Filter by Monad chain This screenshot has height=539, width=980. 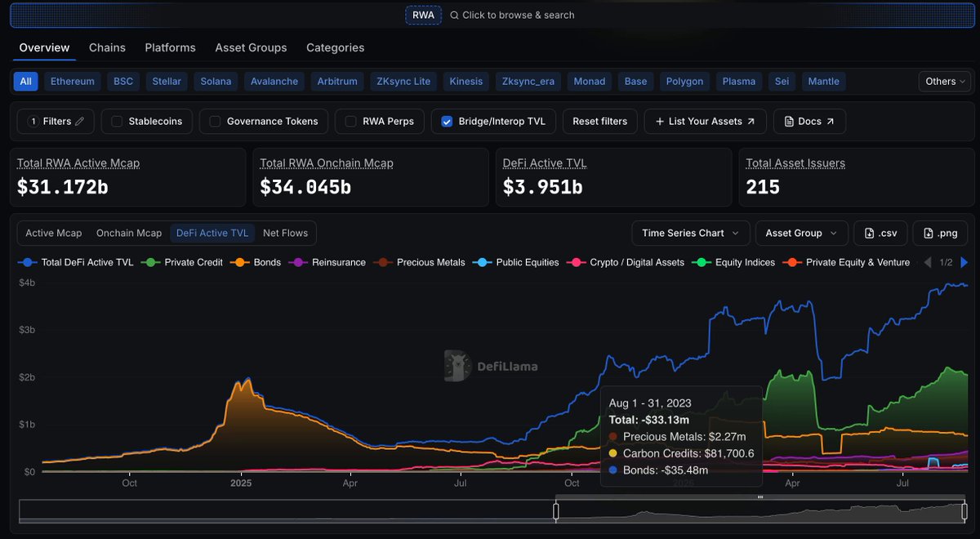coord(590,81)
